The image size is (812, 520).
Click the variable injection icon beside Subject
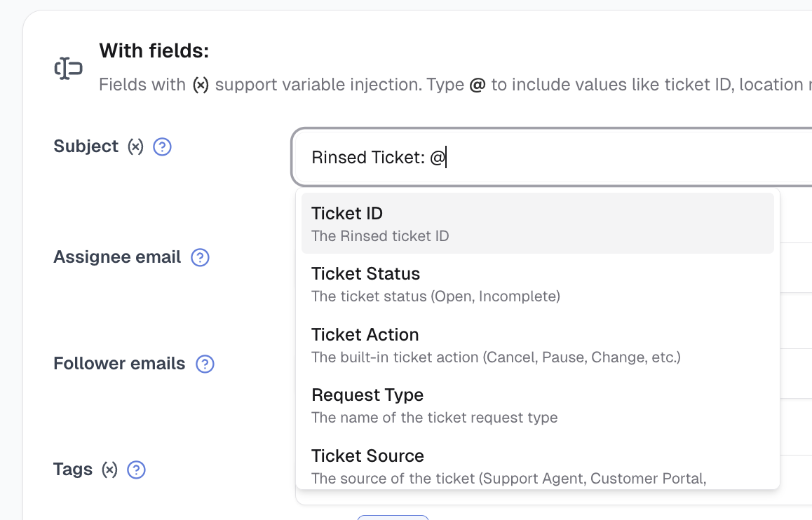(x=137, y=146)
